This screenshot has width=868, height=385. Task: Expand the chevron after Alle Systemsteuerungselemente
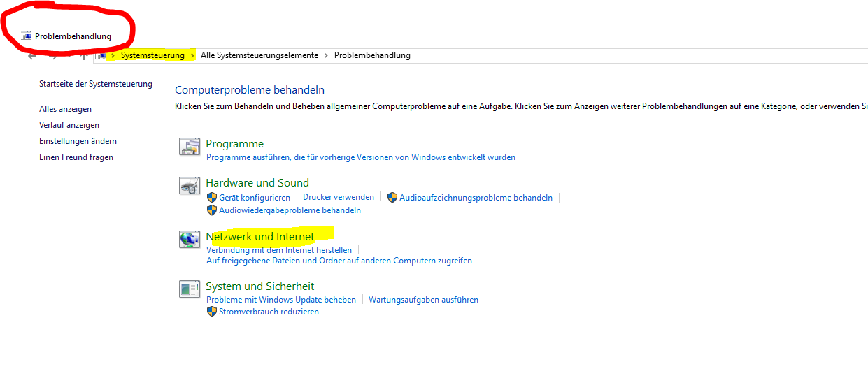point(326,55)
